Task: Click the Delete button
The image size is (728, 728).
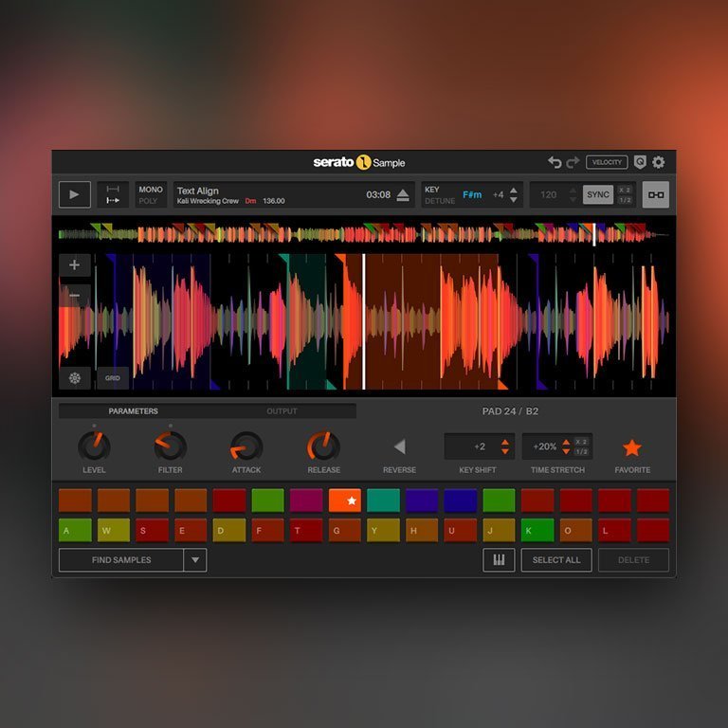Action: coord(633,560)
